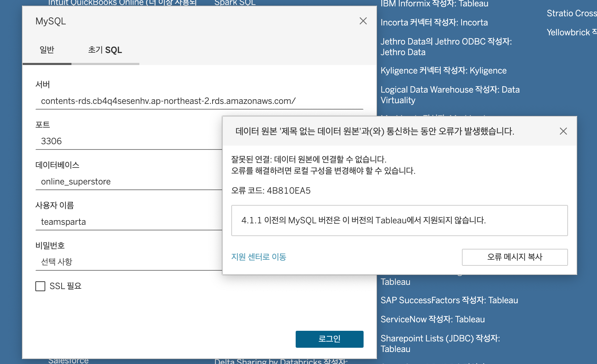Select the Stratio Cross connector
597x364 pixels.
click(x=572, y=13)
